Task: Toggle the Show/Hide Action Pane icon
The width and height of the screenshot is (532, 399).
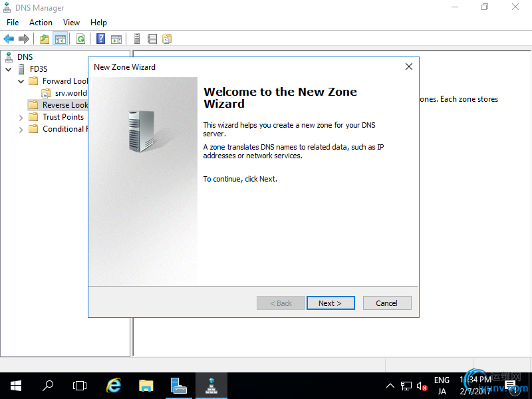Action: coord(116,39)
